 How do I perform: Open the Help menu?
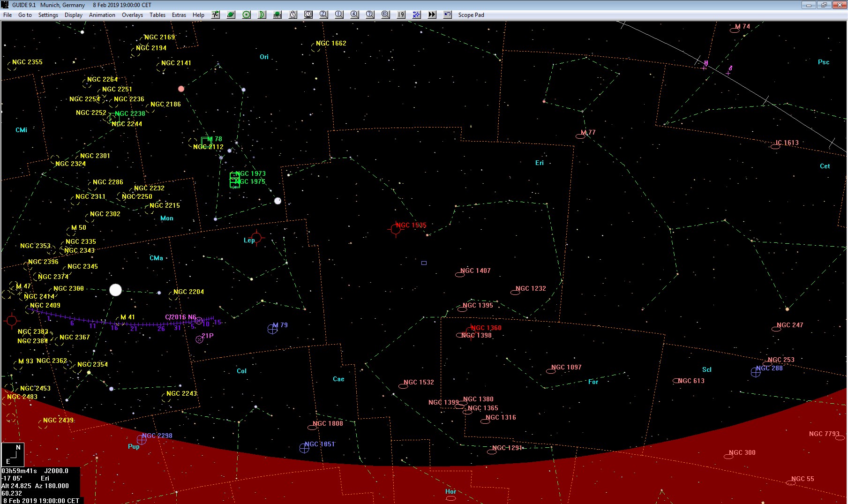click(198, 15)
